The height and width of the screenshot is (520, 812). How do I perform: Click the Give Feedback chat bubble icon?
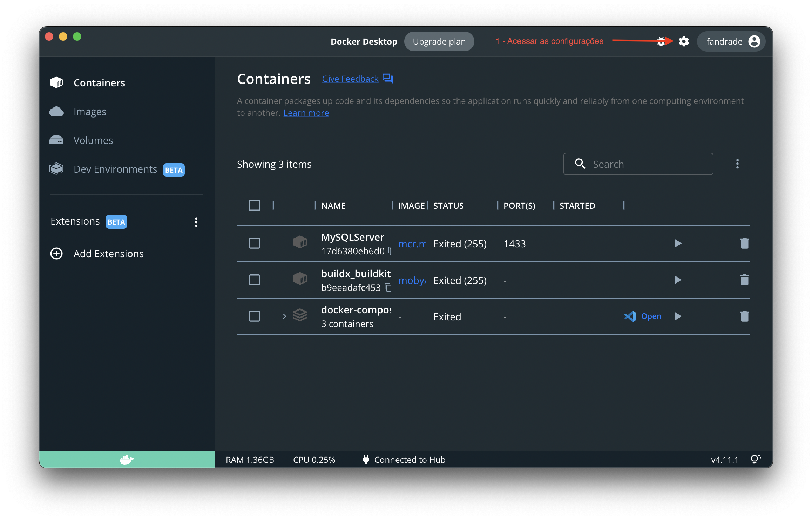[x=387, y=78]
